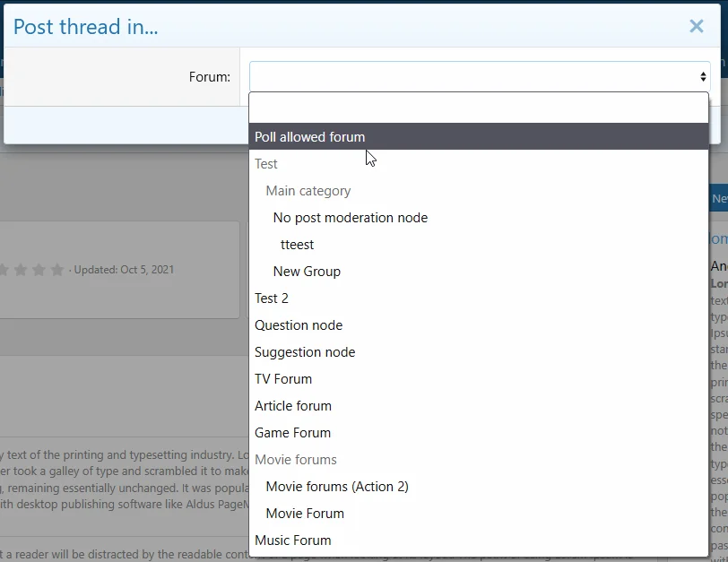Choose Game Forum option
The width and height of the screenshot is (728, 562).
(x=292, y=433)
